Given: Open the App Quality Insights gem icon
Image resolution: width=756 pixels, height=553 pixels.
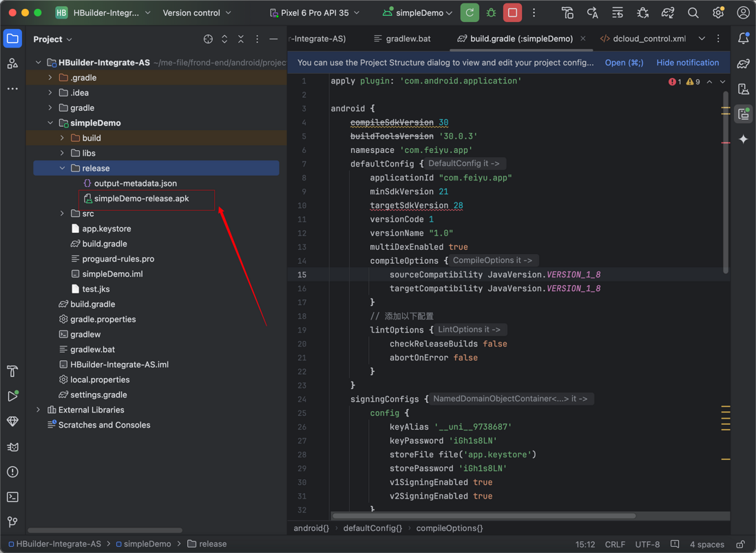Looking at the screenshot, I should (12, 421).
